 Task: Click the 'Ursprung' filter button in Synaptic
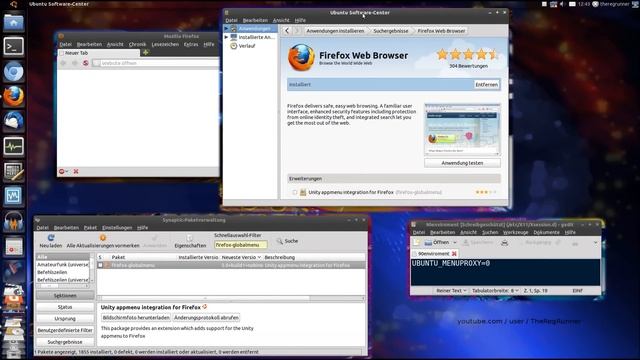(x=65, y=318)
